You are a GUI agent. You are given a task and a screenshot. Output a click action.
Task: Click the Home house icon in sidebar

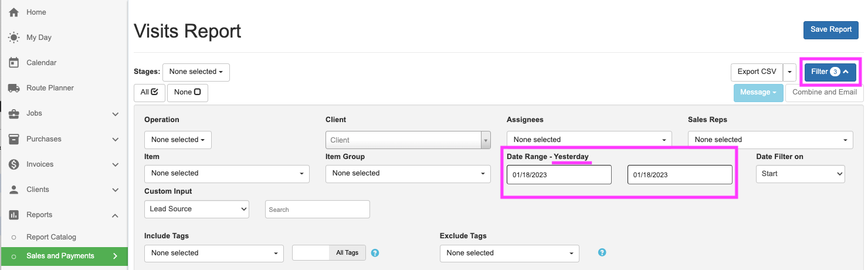pyautogui.click(x=14, y=12)
